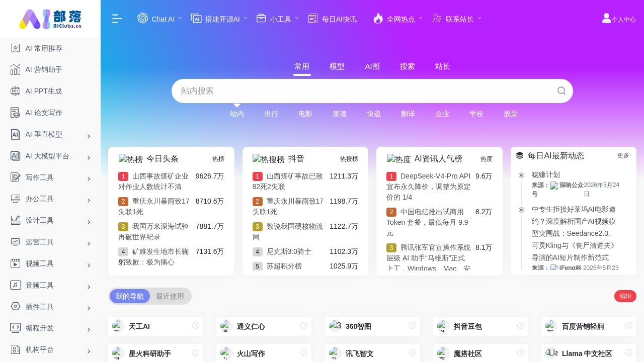Open 个人中心 user icon

606,18
